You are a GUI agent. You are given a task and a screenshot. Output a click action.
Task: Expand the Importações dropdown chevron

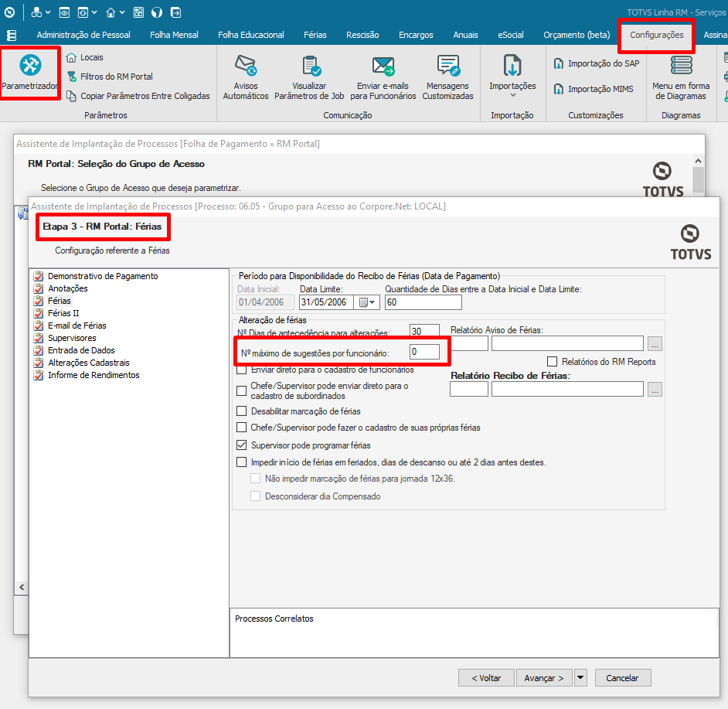[x=513, y=95]
